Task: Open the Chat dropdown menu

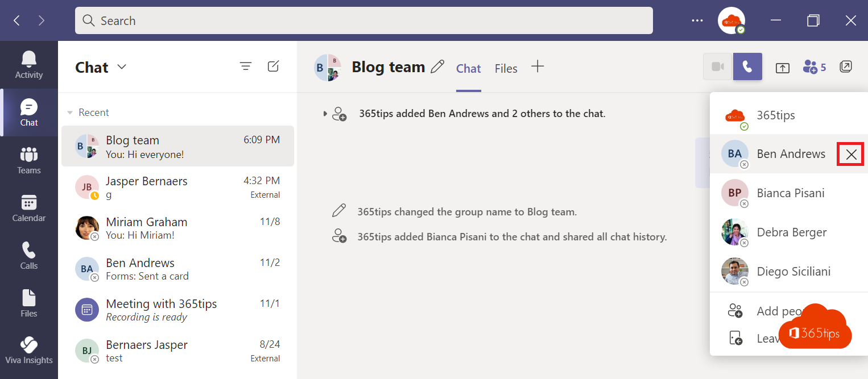Action: pos(121,67)
